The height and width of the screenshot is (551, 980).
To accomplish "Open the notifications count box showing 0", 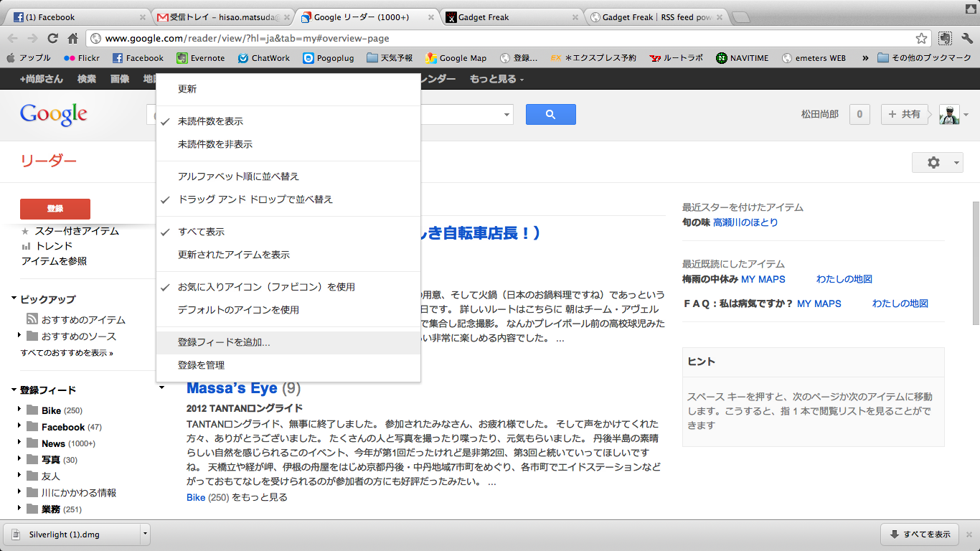I will (859, 114).
